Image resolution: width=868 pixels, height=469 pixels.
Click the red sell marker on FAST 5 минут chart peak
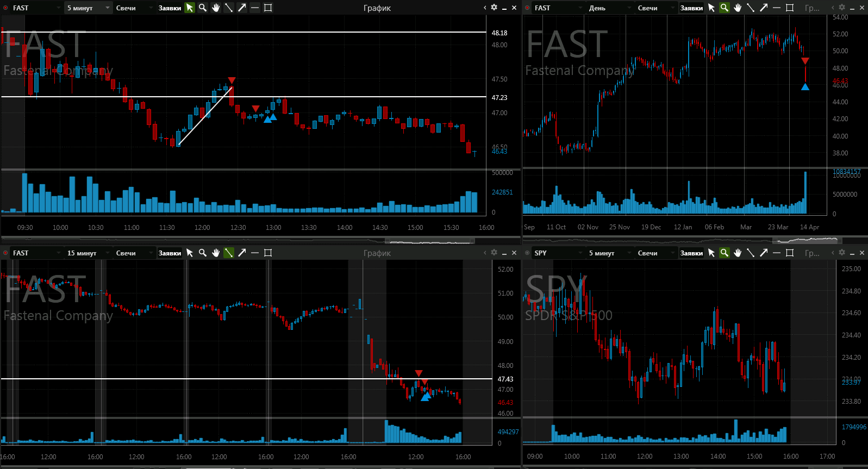pos(232,80)
